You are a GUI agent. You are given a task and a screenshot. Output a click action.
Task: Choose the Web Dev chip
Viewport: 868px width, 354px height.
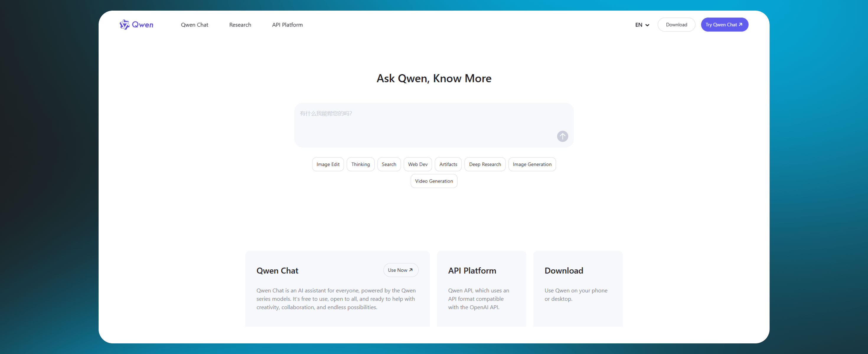(x=417, y=164)
